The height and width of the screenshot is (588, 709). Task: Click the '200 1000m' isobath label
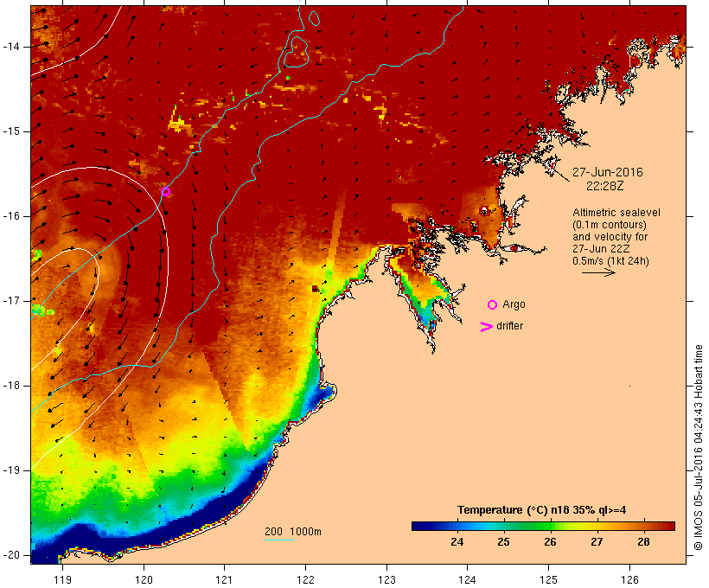click(x=293, y=532)
